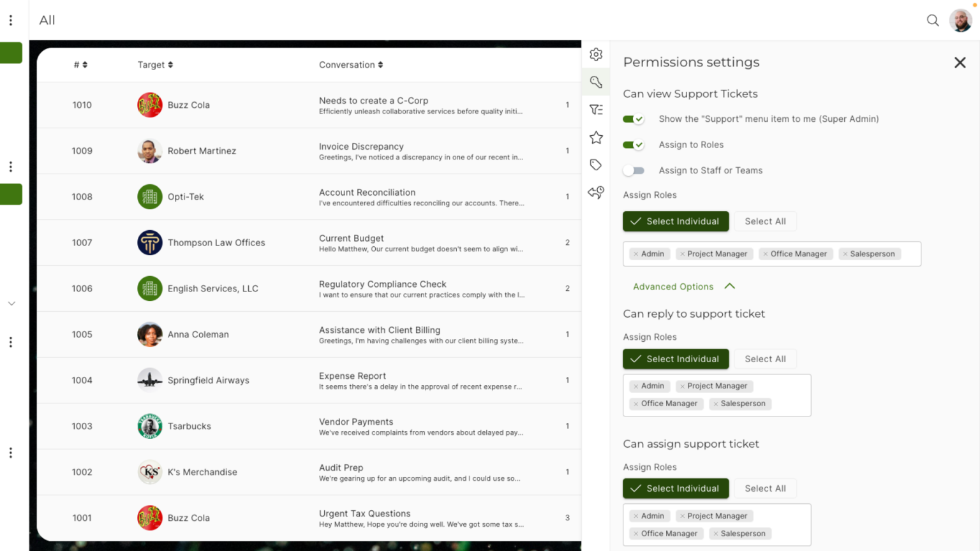Click Select All under Can reply to support ticket

[765, 358]
